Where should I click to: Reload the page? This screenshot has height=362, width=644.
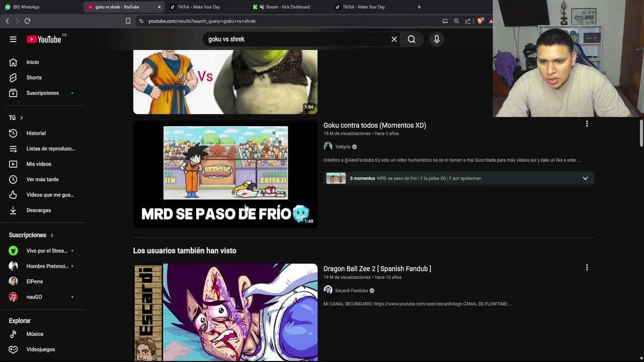27,21
